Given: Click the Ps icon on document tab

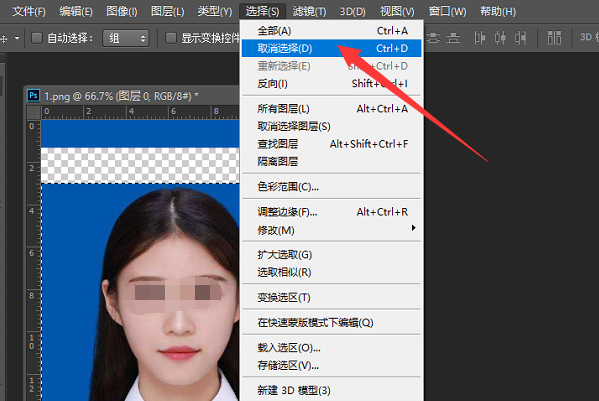Looking at the screenshot, I should pos(33,95).
